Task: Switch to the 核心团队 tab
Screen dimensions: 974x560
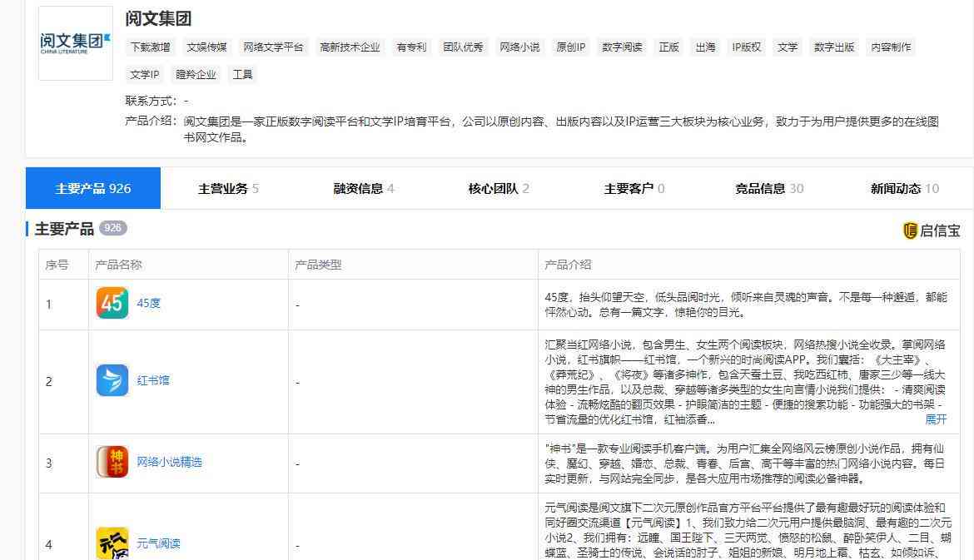Action: click(498, 188)
